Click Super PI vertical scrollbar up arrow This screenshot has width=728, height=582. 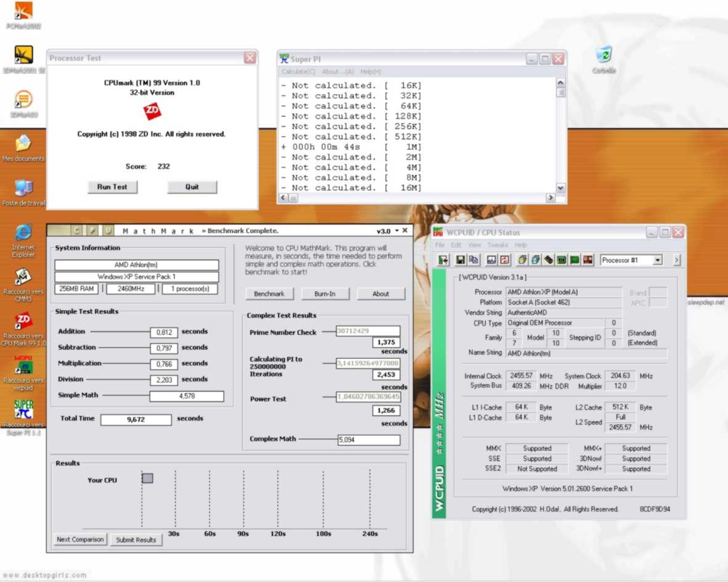tap(561, 83)
